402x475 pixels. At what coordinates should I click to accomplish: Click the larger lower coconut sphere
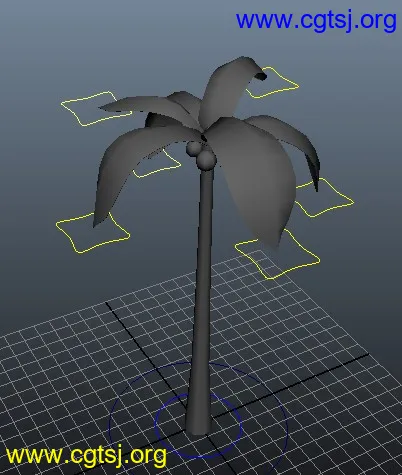pyautogui.click(x=206, y=160)
